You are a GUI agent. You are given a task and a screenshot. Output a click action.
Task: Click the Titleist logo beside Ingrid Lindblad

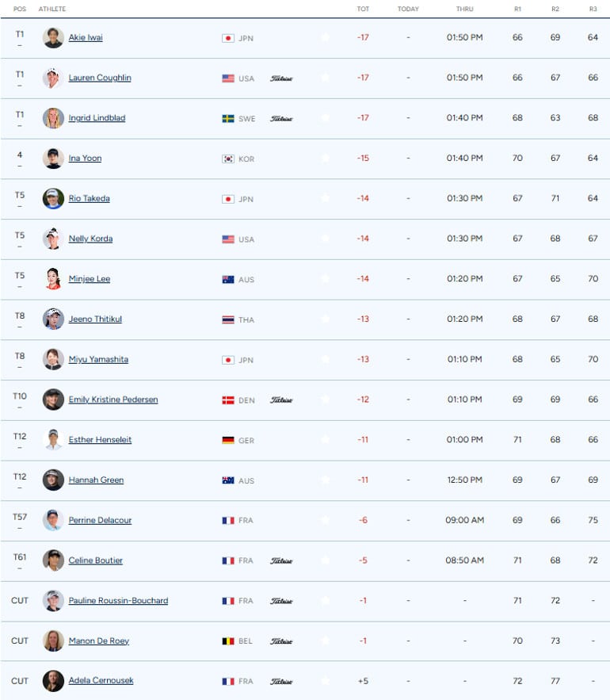point(281,118)
